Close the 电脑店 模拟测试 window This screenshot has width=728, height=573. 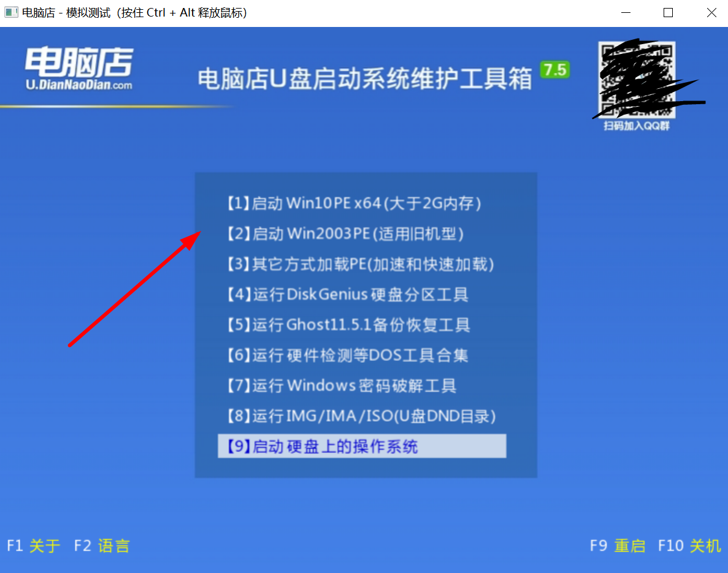[711, 12]
